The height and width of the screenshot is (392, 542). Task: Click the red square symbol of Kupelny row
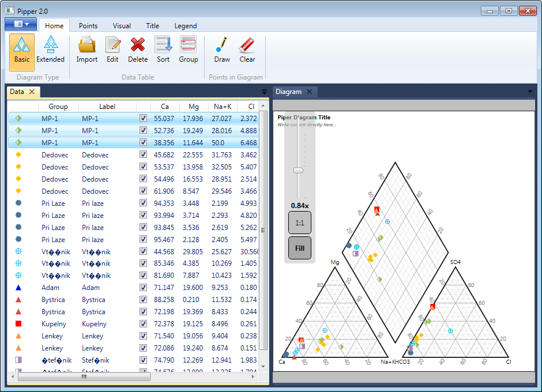pyautogui.click(x=18, y=323)
